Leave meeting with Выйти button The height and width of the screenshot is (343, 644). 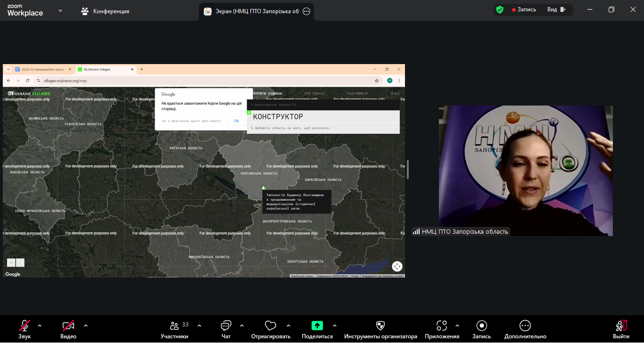click(x=621, y=329)
